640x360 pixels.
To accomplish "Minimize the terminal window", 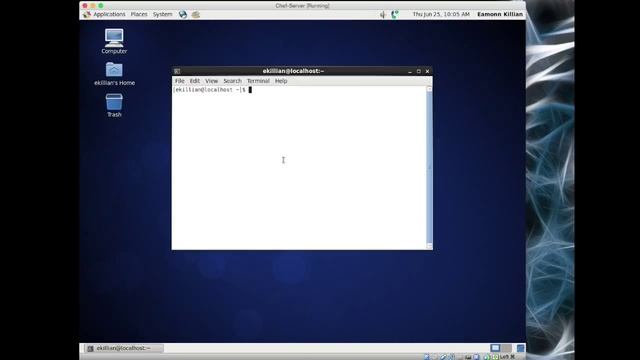I will coord(410,71).
